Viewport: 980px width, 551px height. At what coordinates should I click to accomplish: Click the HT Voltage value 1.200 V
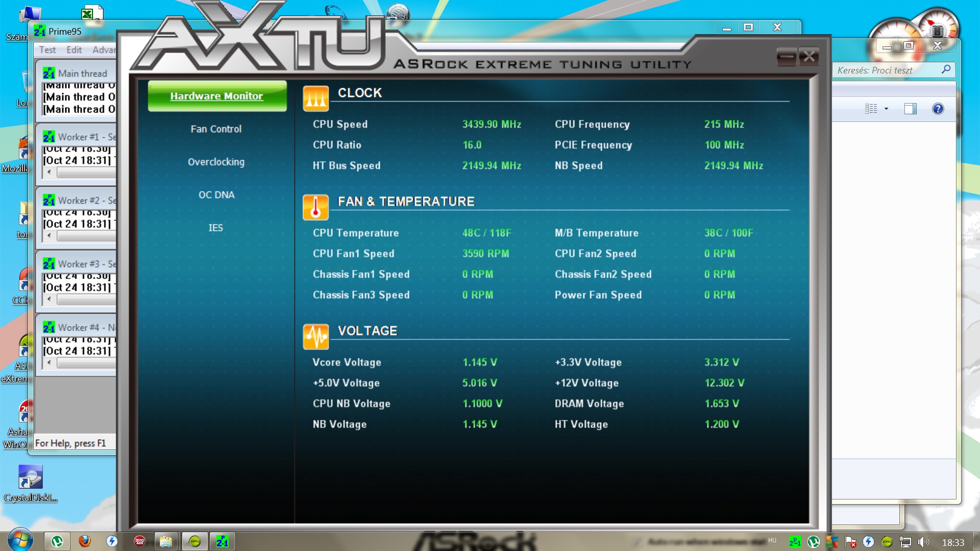[x=722, y=424]
